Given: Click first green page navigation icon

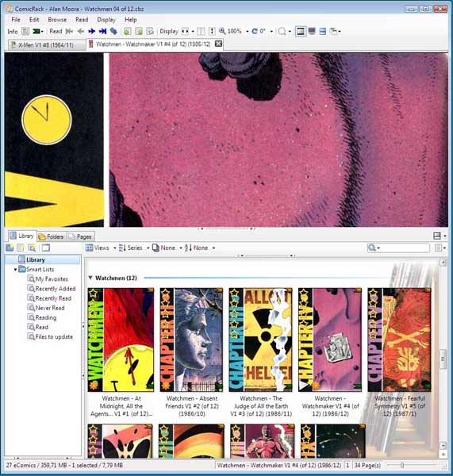Looking at the screenshot, I should click(127, 31).
